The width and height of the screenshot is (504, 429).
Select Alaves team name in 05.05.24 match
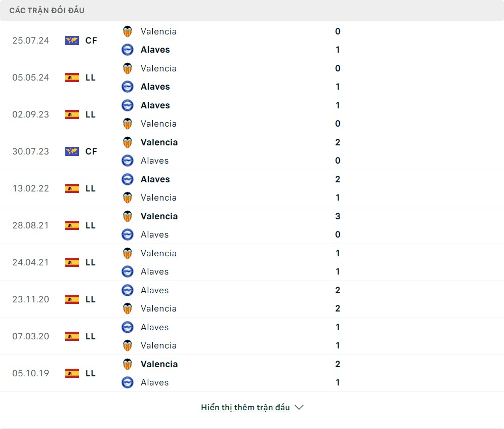(155, 87)
